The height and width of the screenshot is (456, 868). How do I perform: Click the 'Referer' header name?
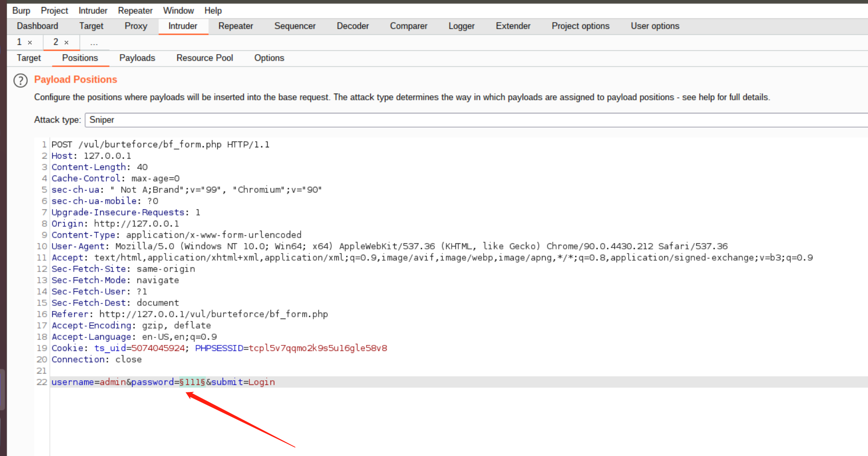coord(70,314)
